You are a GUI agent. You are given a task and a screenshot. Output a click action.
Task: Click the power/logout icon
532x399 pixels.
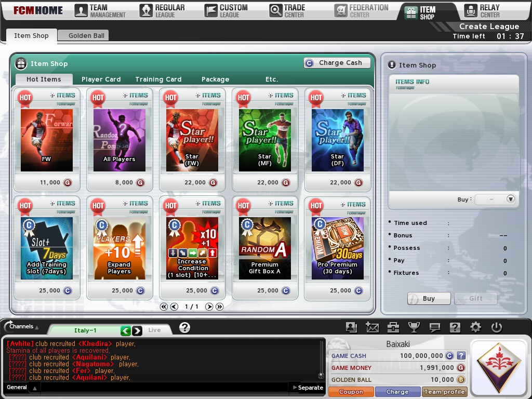(x=495, y=328)
